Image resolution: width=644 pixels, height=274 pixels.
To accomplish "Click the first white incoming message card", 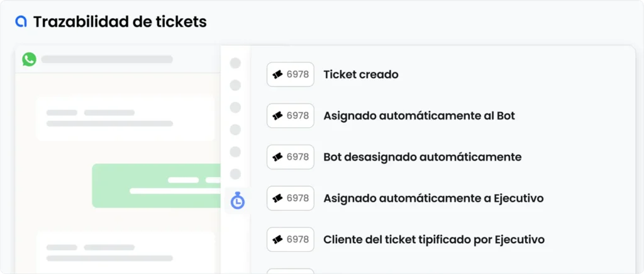I will click(x=125, y=118).
